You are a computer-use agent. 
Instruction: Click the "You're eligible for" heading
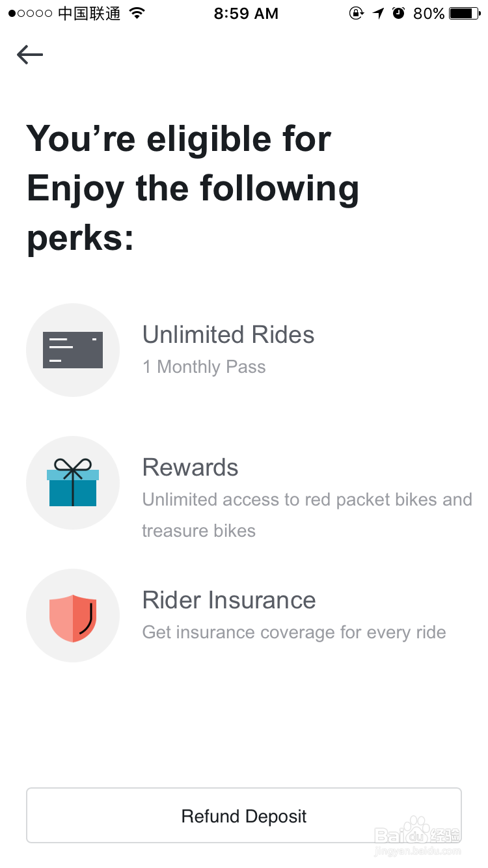coord(179,139)
